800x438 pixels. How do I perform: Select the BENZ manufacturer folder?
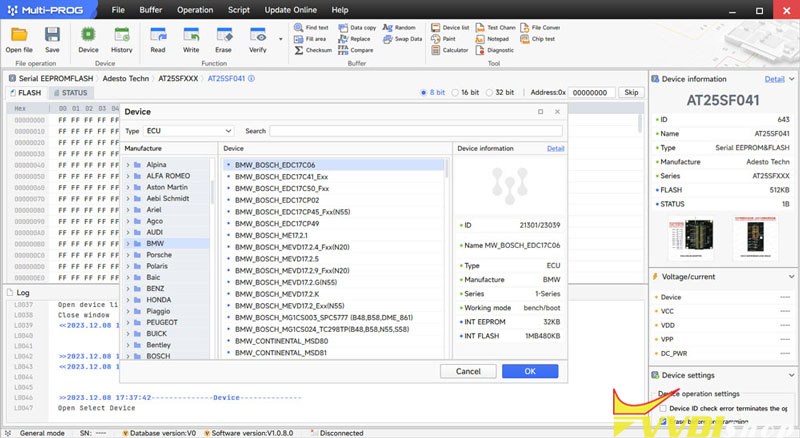155,288
